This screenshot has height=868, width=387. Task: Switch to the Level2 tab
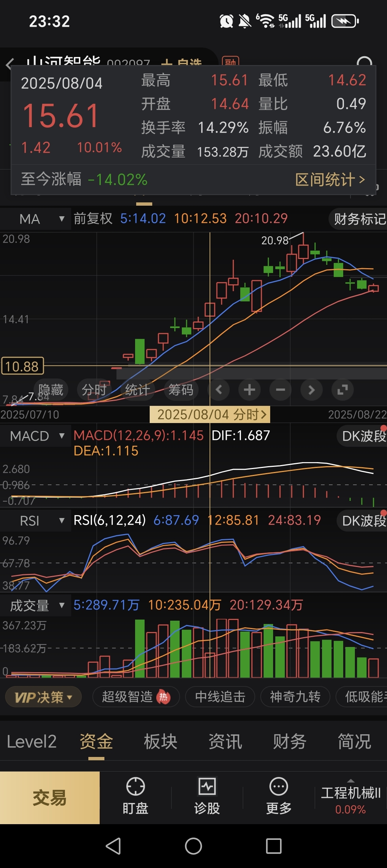tap(32, 742)
